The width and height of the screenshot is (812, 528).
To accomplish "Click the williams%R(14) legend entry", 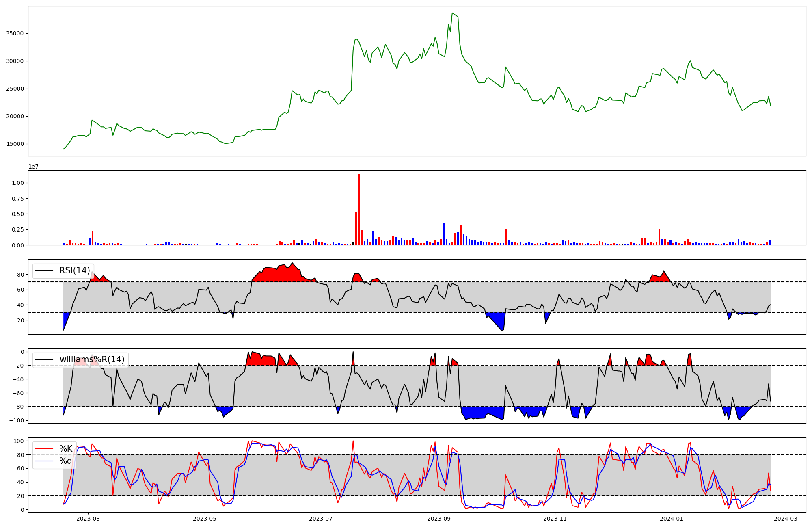I will 92,359.
